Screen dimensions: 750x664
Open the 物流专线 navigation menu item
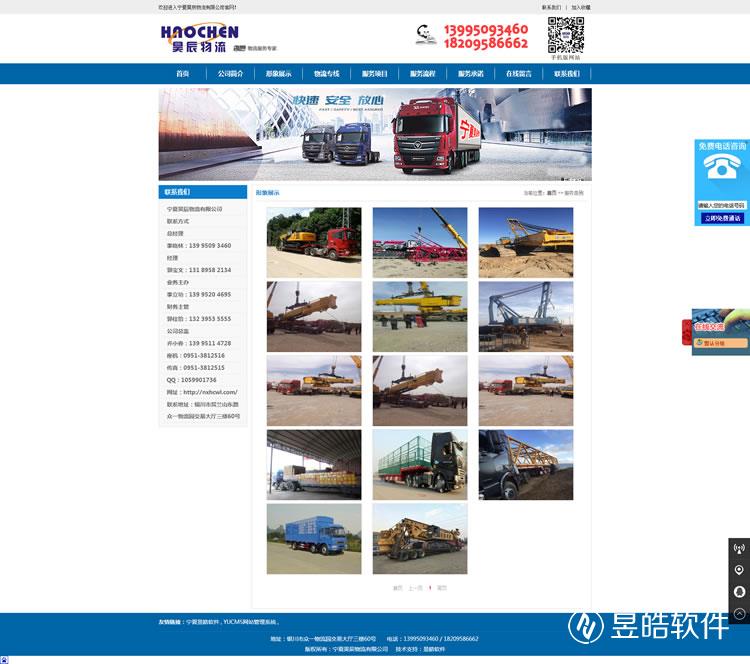(x=326, y=74)
